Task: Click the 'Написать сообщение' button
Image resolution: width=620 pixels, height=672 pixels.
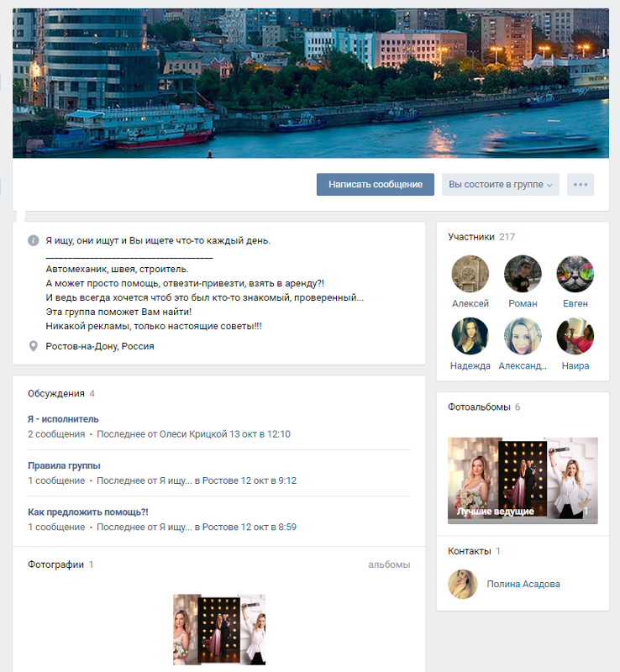Action: click(376, 184)
